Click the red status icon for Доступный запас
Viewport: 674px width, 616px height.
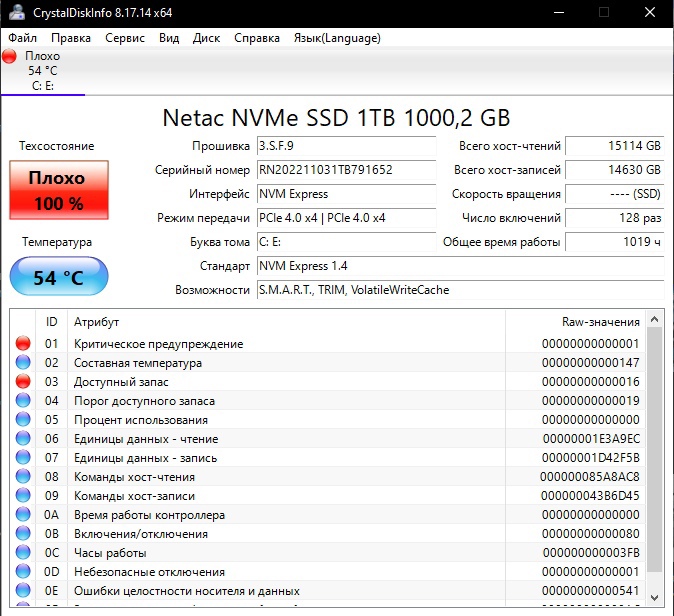(23, 382)
